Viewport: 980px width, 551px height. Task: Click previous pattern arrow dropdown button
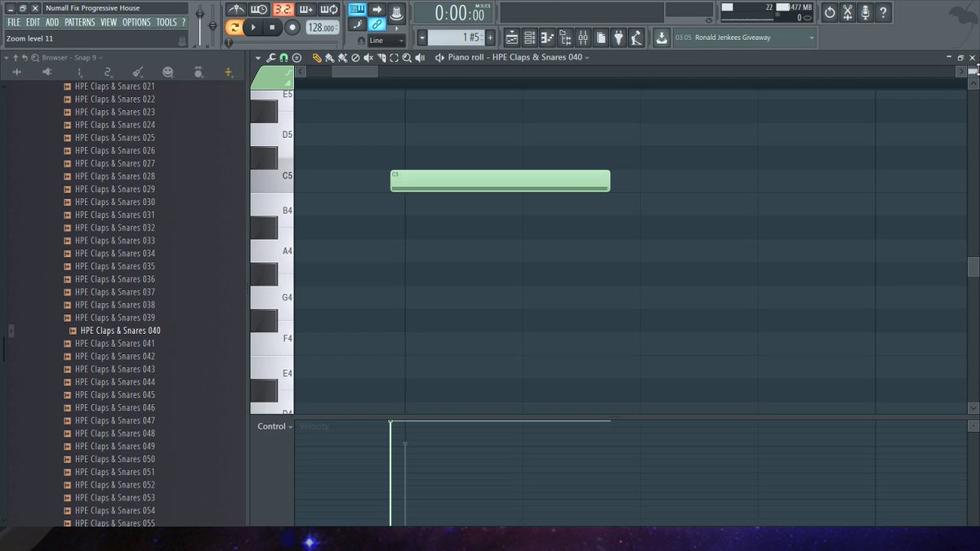[x=422, y=38]
